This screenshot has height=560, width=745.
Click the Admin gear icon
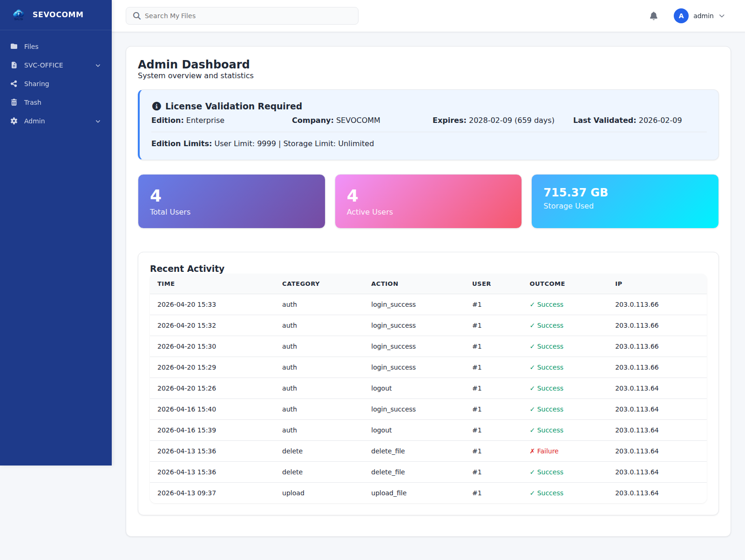(x=14, y=121)
